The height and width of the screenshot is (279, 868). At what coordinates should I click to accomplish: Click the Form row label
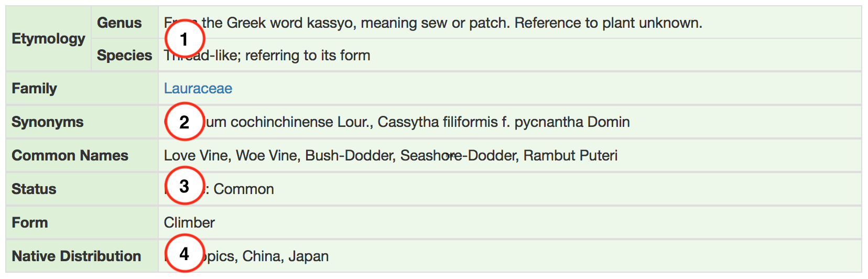(x=30, y=222)
